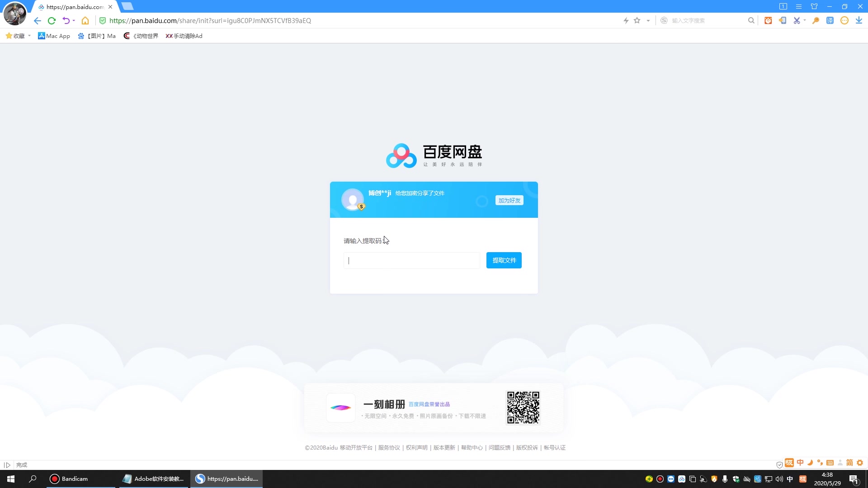Open the 问题反馈 footer link

pos(500,448)
